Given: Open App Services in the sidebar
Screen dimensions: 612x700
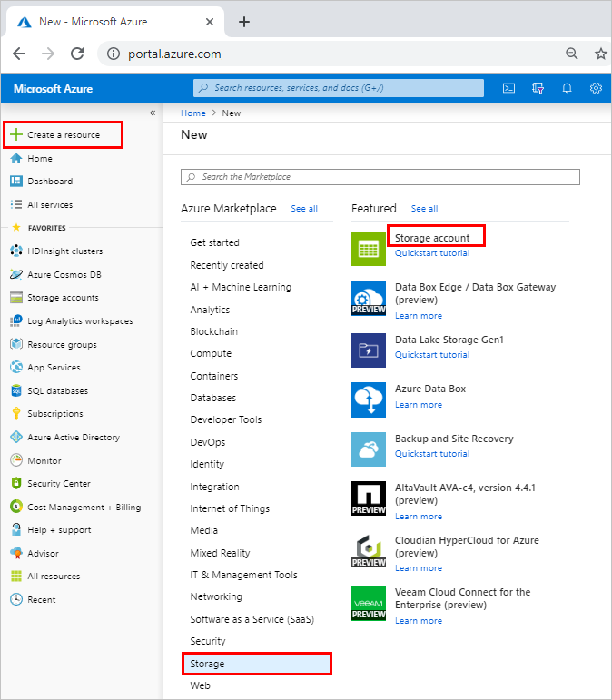Looking at the screenshot, I should click(x=54, y=368).
